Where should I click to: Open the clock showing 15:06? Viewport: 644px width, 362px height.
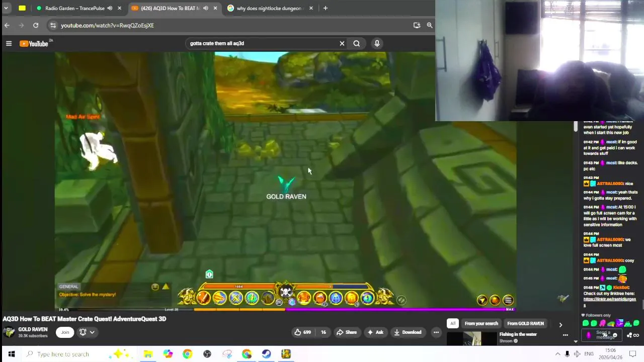610,354
